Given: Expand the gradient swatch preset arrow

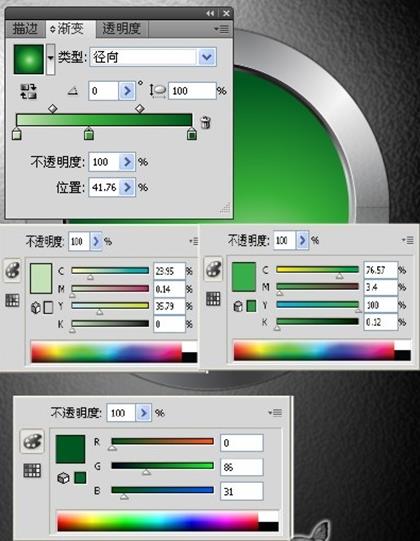Looking at the screenshot, I should (x=51, y=59).
